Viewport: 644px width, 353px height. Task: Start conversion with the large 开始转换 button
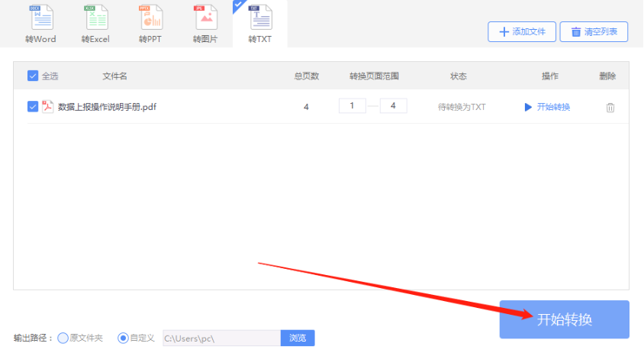tap(565, 319)
